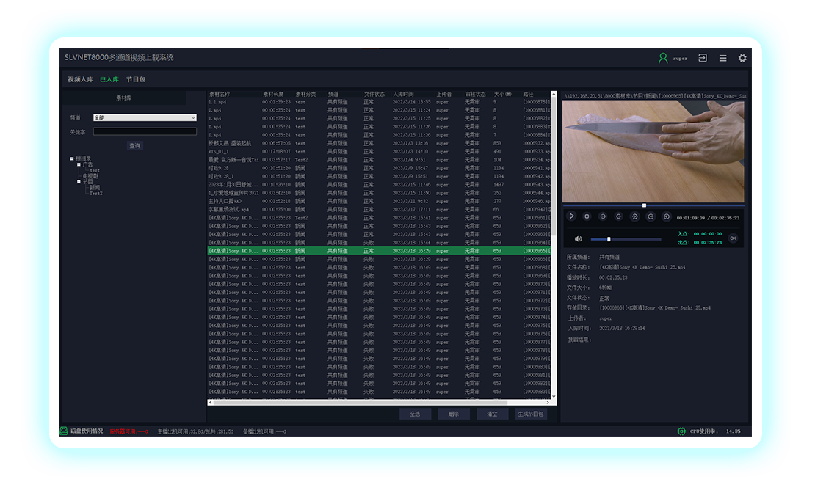The image size is (815, 504).
Task: Select the 新闻 item in directory tree
Action: click(x=95, y=188)
